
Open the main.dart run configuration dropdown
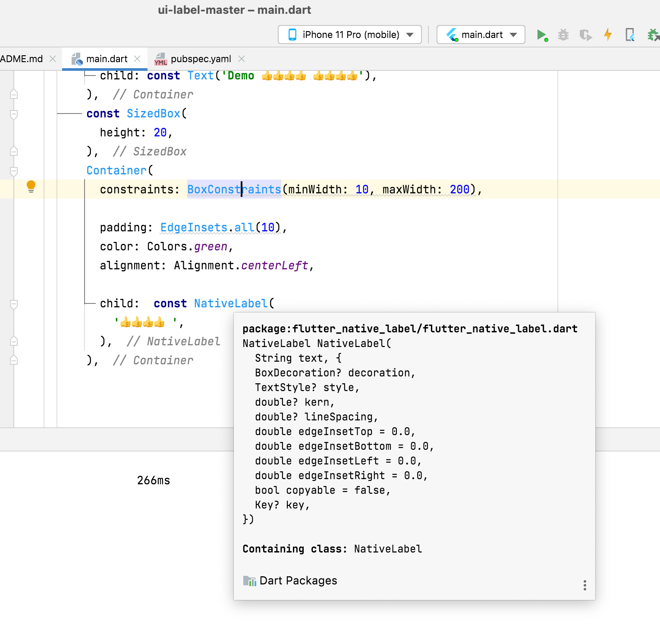(512, 35)
